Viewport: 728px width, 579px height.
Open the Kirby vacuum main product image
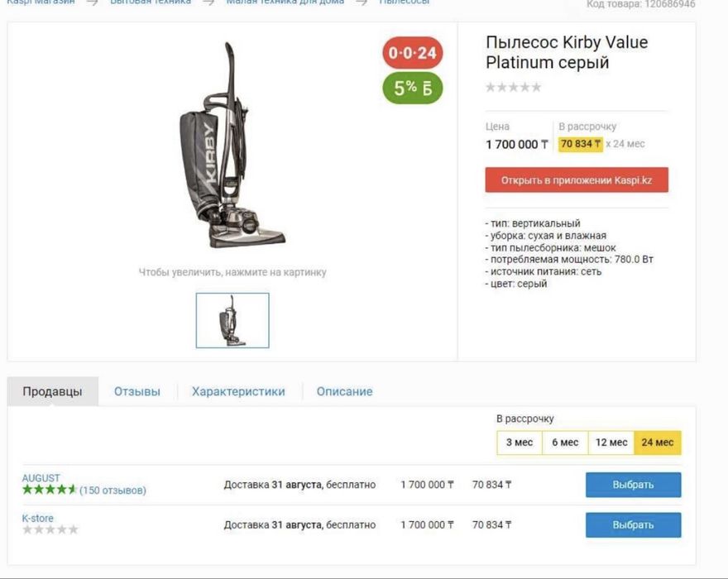[x=232, y=145]
